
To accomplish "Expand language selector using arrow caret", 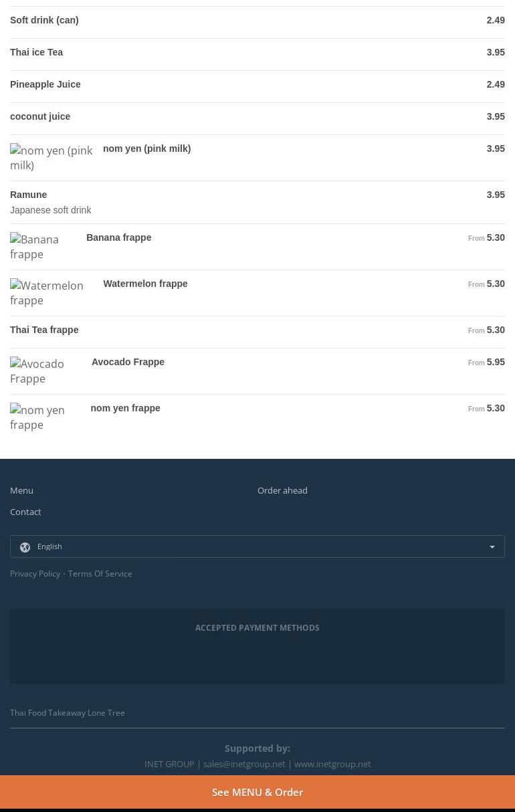I will coord(492,547).
